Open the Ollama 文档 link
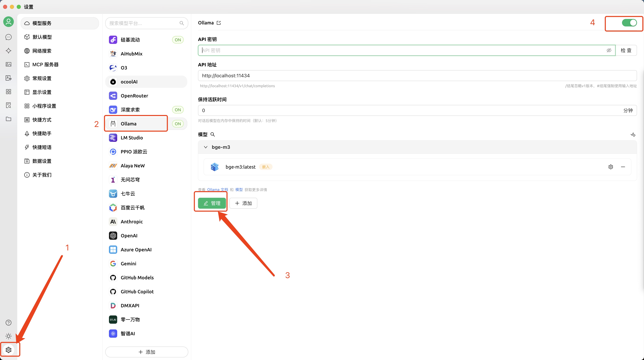The width and height of the screenshot is (644, 360). 217,190
